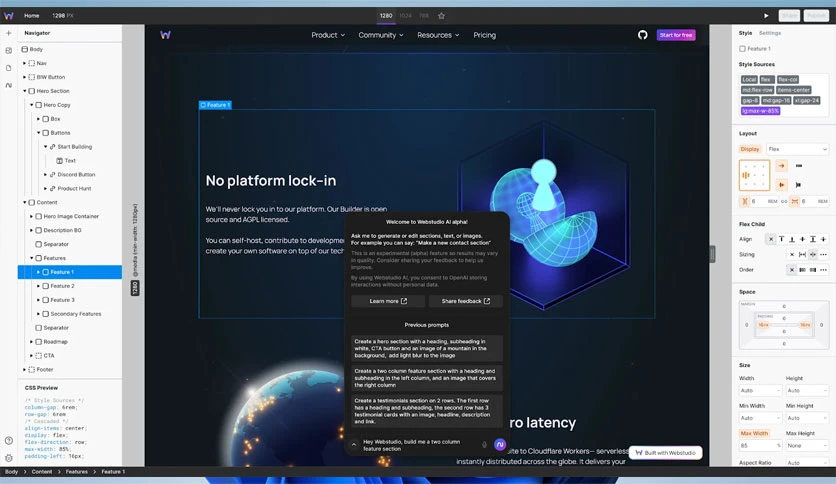
Task: Select the lg:max-w-85% style source token
Action: [x=760, y=111]
